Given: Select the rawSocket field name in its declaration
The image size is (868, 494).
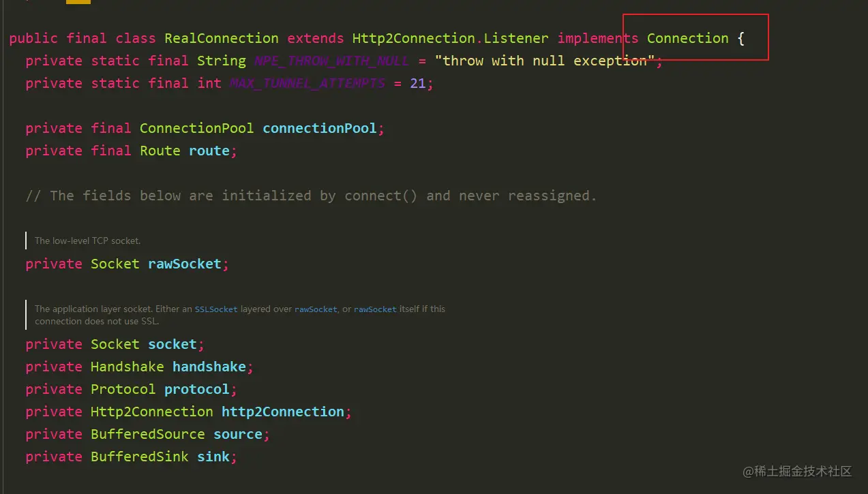Looking at the screenshot, I should pyautogui.click(x=185, y=264).
